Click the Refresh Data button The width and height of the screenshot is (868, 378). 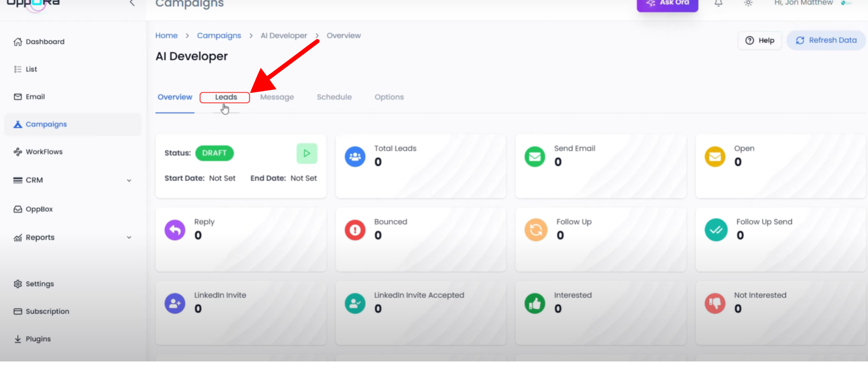[x=826, y=40]
